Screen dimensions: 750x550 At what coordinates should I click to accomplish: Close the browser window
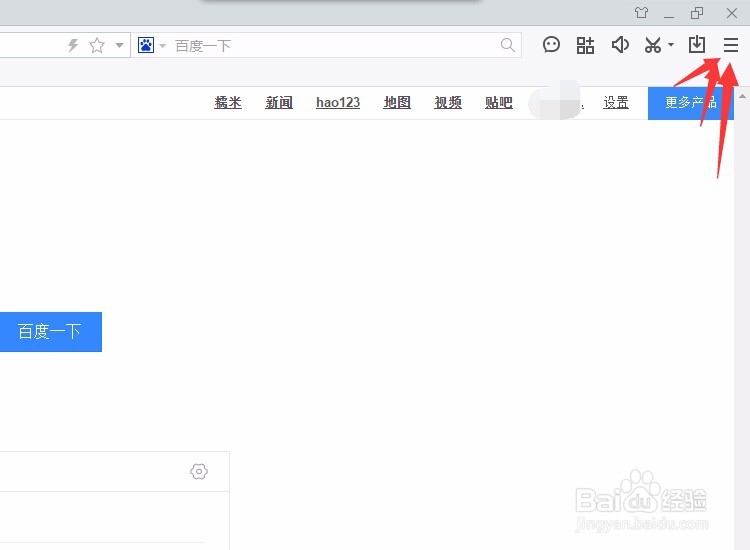pos(732,13)
